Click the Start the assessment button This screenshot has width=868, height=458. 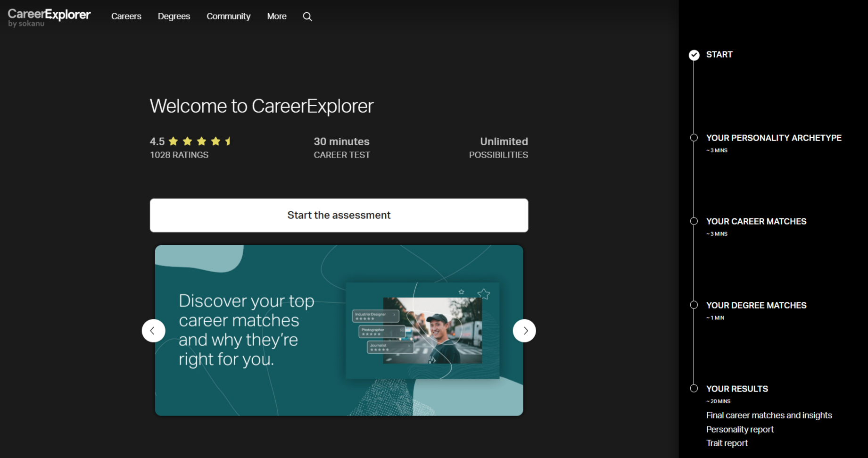click(339, 215)
